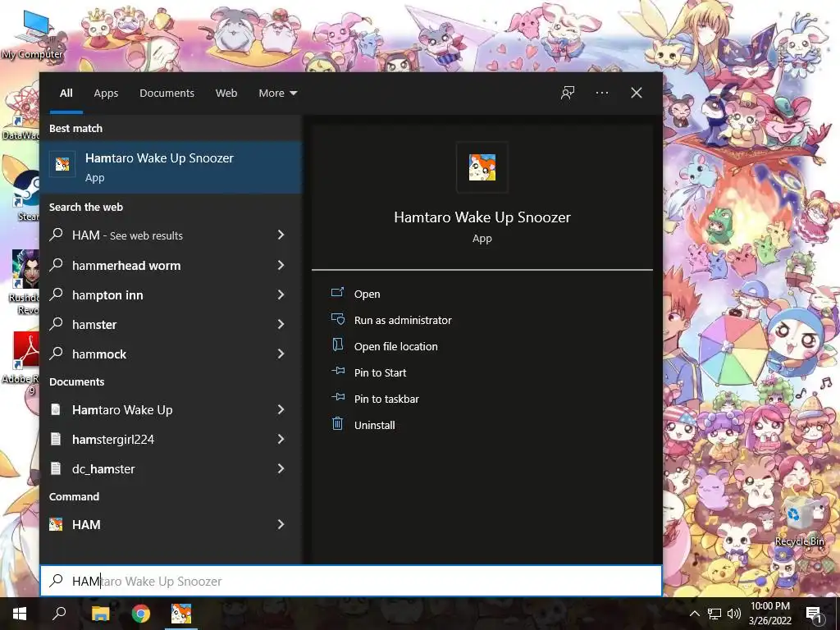
Task: Click the large Hamtaro app icon in preview pane
Action: pyautogui.click(x=482, y=167)
